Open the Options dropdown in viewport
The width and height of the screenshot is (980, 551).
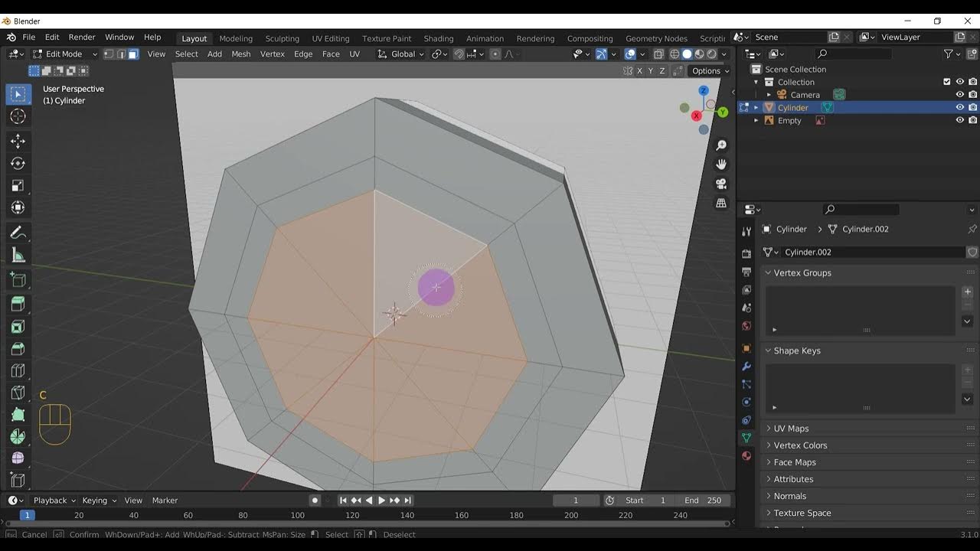(710, 71)
